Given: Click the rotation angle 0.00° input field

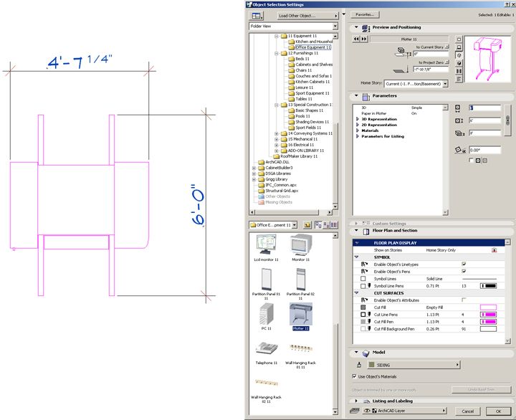Looking at the screenshot, I should (484, 150).
